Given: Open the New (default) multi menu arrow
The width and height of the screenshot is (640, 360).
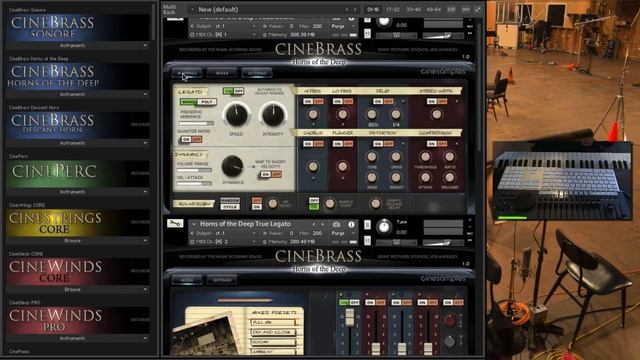Looking at the screenshot, I should [192, 9].
